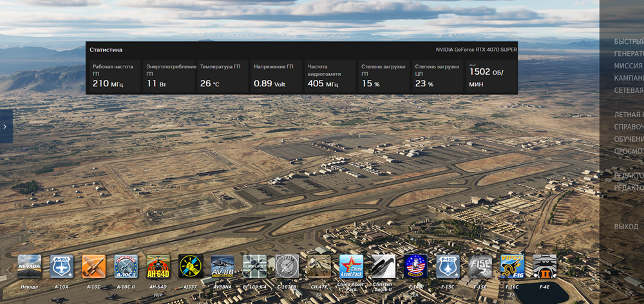Select the C-101EB module icon
644x304 pixels.
click(287, 266)
